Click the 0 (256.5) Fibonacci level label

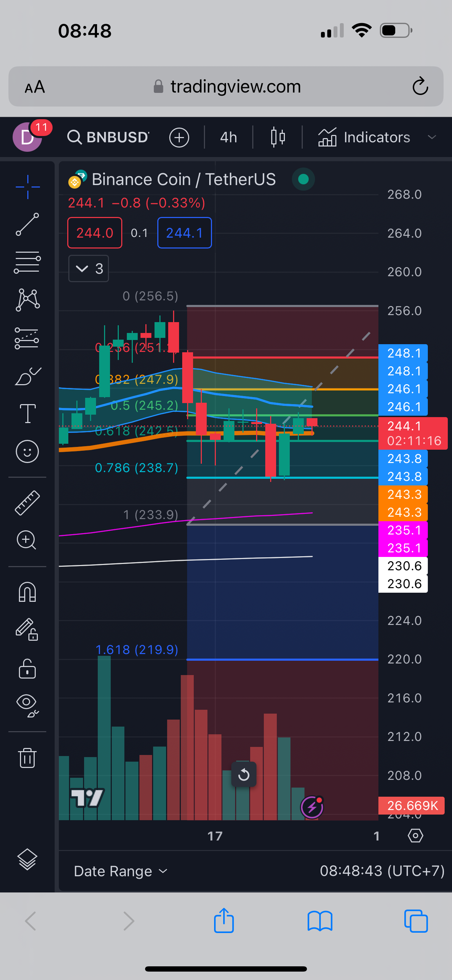(150, 296)
